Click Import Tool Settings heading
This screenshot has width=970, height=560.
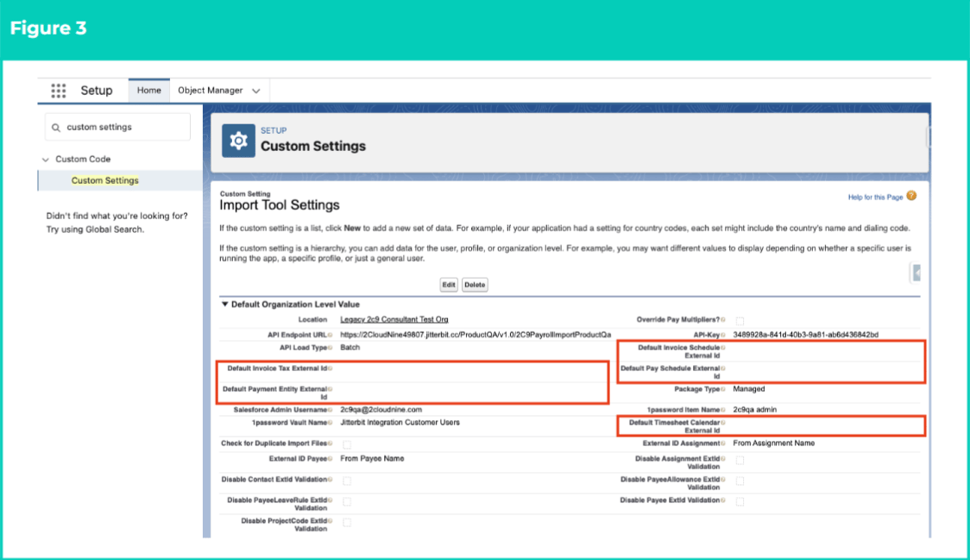pos(280,205)
